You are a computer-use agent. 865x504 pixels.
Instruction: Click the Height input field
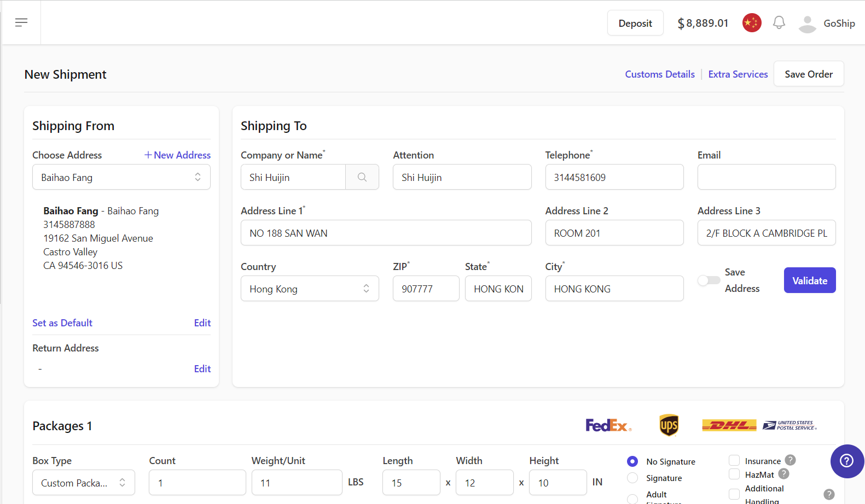point(558,483)
